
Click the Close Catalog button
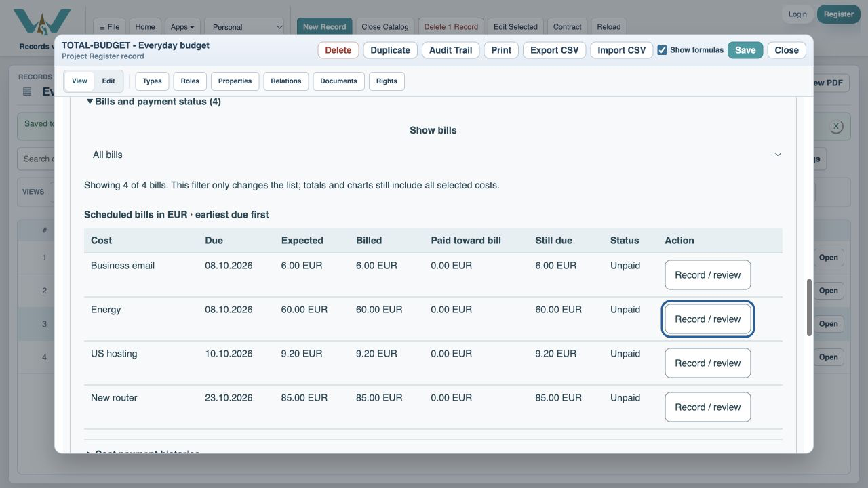(x=385, y=27)
